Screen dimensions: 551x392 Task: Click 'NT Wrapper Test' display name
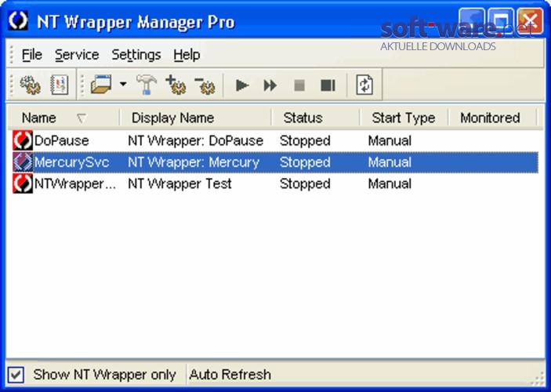coord(179,184)
